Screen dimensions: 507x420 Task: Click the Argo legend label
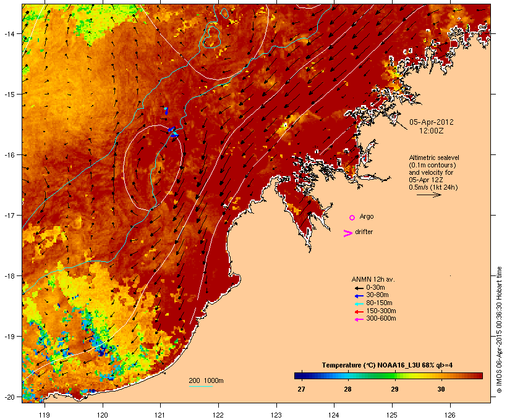(367, 216)
